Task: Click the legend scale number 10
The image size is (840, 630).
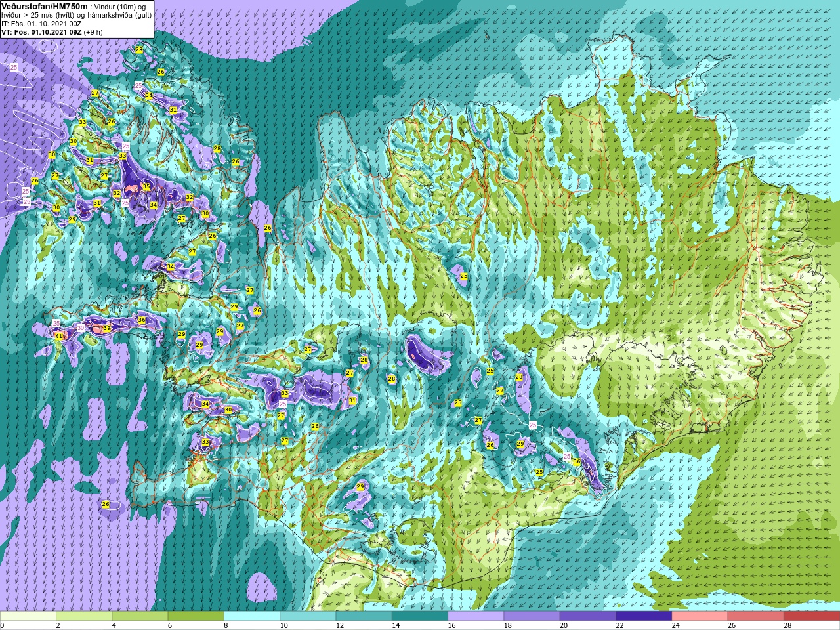Action: pos(283,625)
